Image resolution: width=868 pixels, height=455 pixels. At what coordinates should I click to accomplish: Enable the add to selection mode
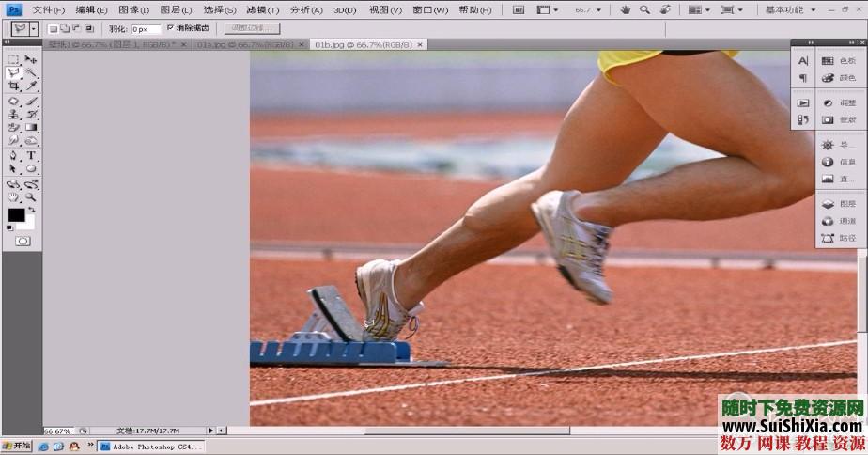click(65, 28)
